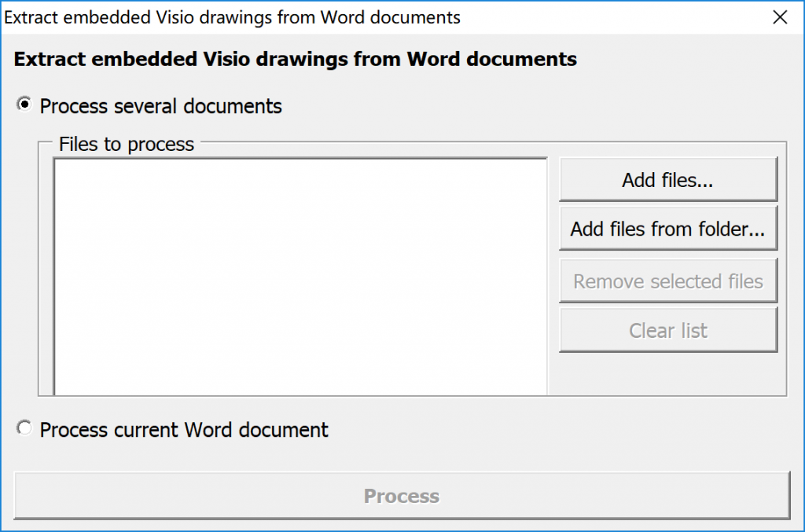The width and height of the screenshot is (805, 532).
Task: Click the bold dialog heading text
Action: point(296,59)
